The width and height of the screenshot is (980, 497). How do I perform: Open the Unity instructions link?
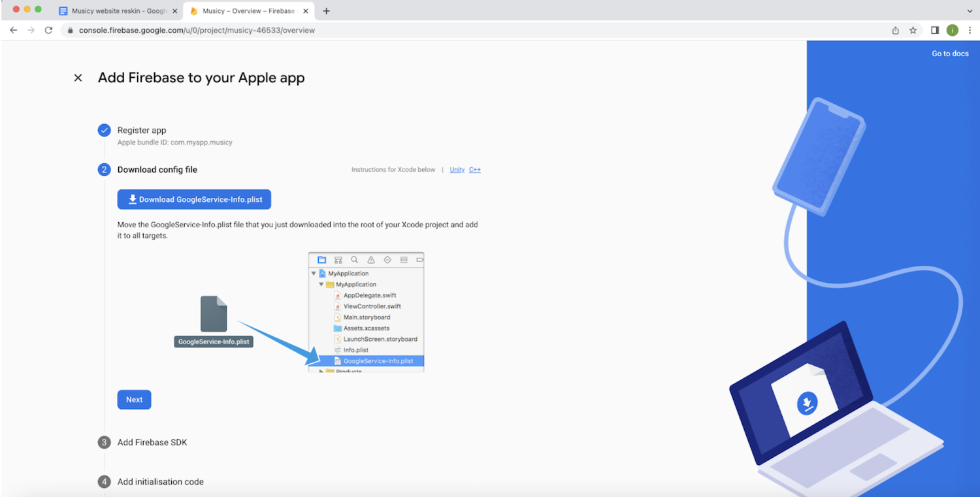click(x=457, y=170)
